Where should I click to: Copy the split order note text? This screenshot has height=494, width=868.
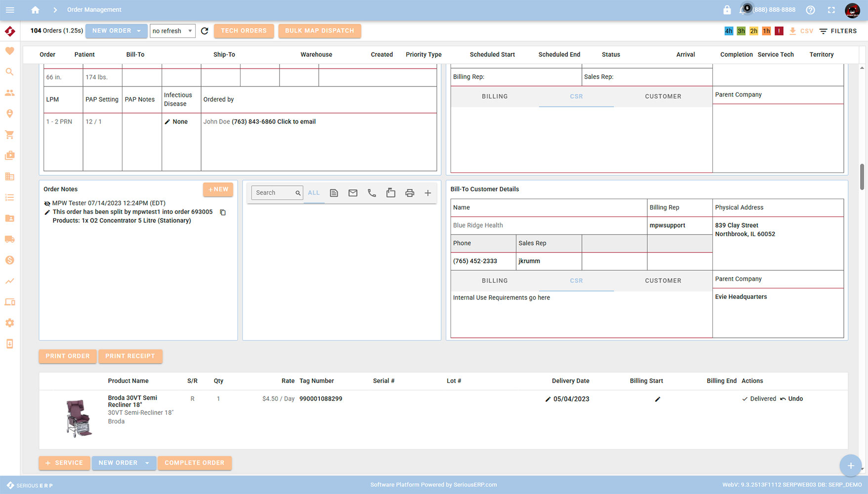[223, 212]
